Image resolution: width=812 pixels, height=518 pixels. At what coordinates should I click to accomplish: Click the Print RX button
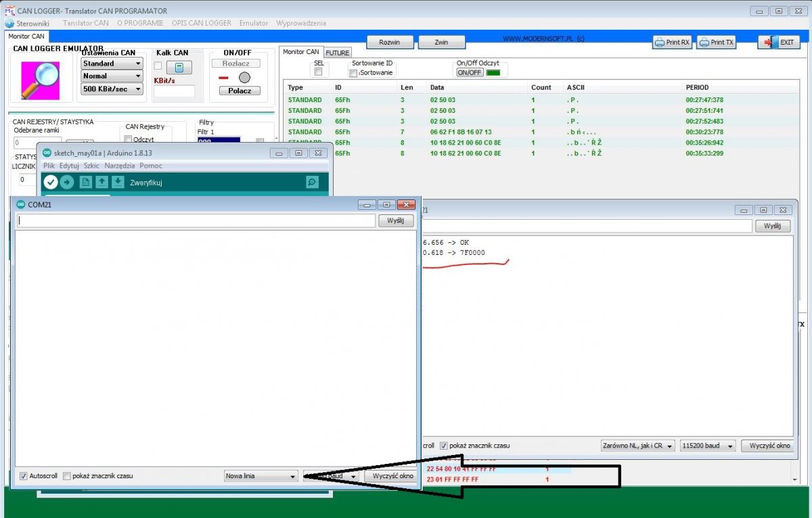(x=673, y=42)
